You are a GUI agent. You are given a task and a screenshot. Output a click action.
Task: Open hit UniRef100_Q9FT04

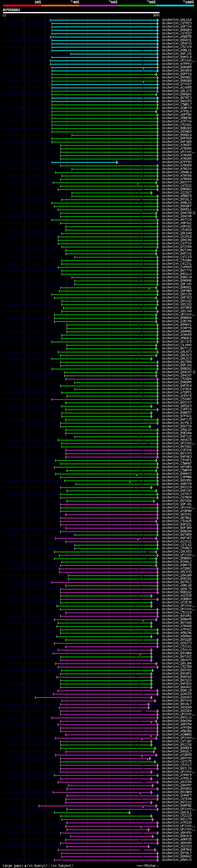tap(177, 26)
